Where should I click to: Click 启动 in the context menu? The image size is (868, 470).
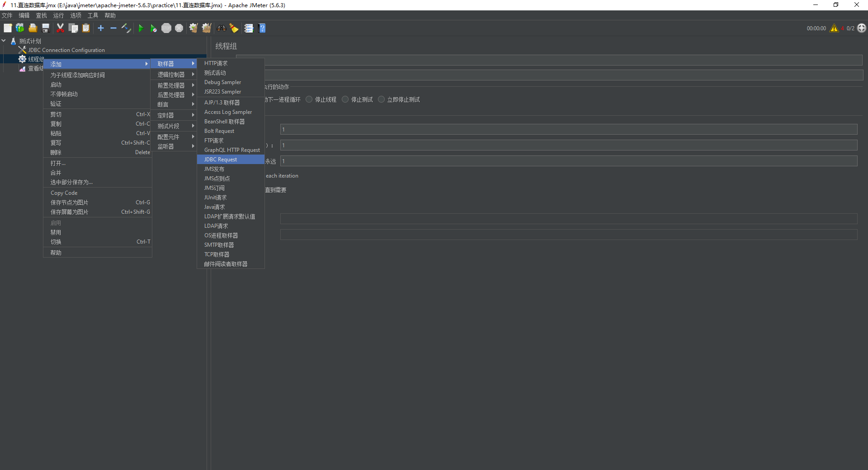click(x=98, y=85)
